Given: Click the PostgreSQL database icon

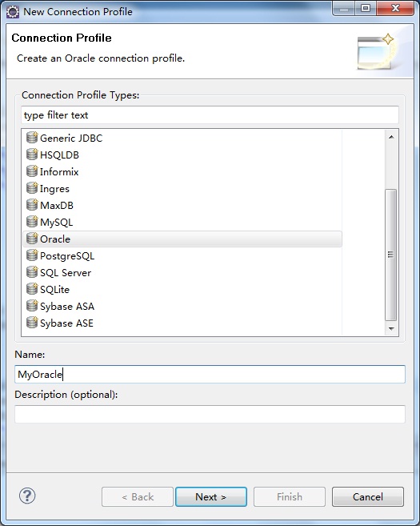Looking at the screenshot, I should [32, 255].
